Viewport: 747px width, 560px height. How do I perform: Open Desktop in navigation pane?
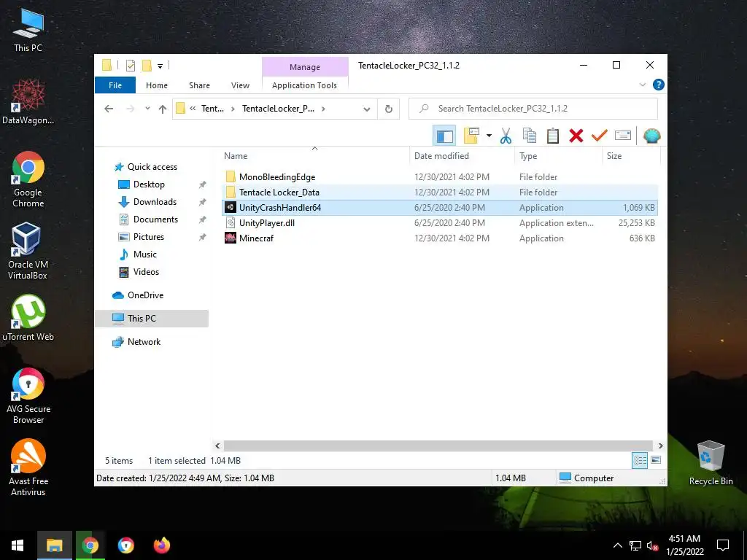[x=149, y=184]
